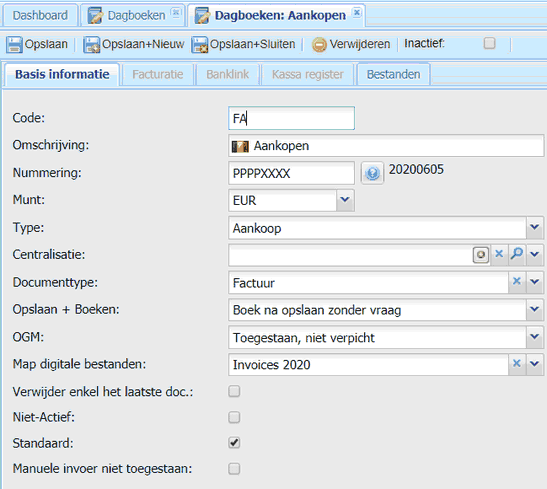Clear the Documenttype Factuur value

[x=517, y=281]
